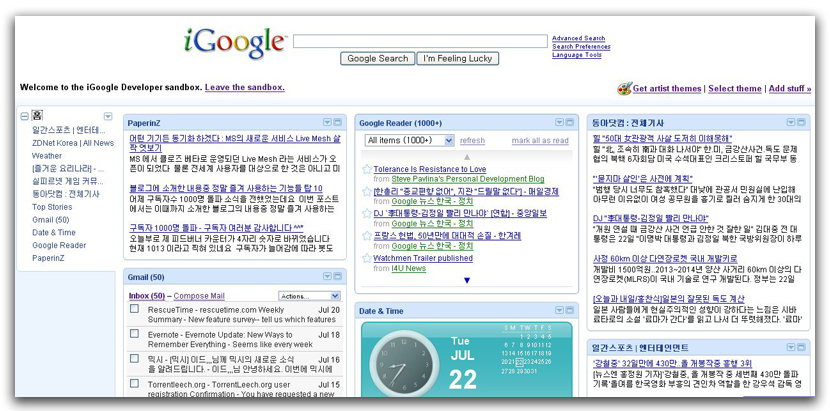Image resolution: width=830 pixels, height=411 pixels.
Task: Click the analog clock in Date & Time
Action: coord(404,366)
